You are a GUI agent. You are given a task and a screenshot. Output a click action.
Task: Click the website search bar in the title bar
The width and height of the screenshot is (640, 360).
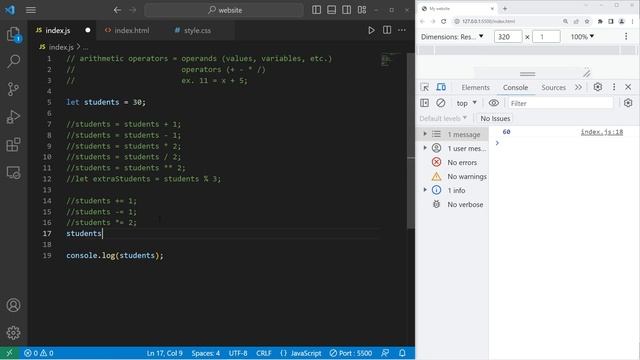[224, 10]
